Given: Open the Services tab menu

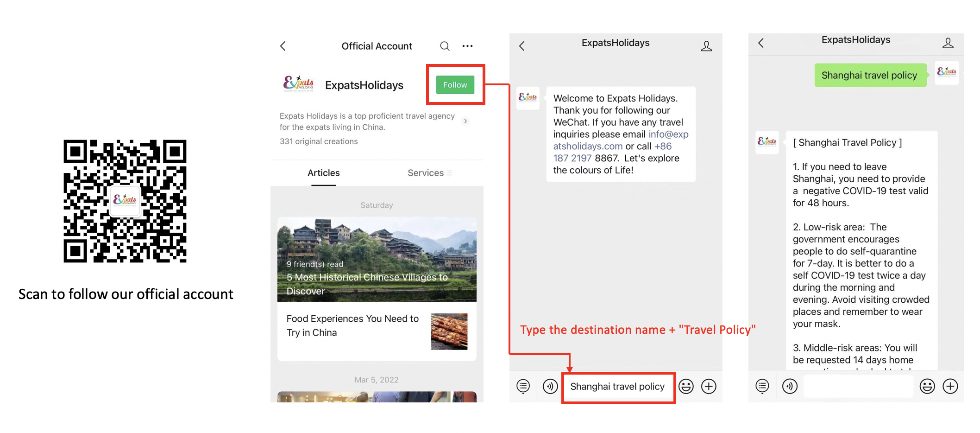Looking at the screenshot, I should (429, 173).
